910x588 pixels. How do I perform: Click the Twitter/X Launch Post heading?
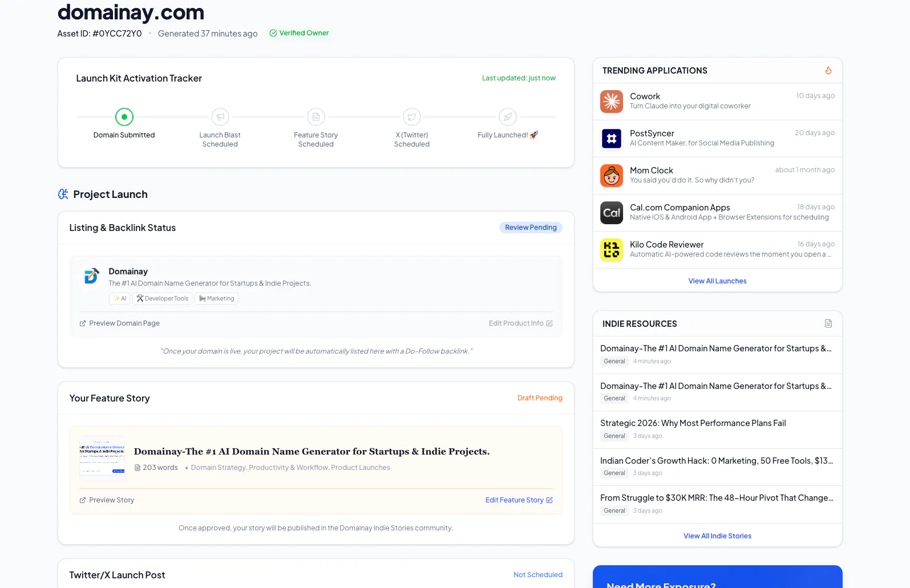pyautogui.click(x=117, y=575)
